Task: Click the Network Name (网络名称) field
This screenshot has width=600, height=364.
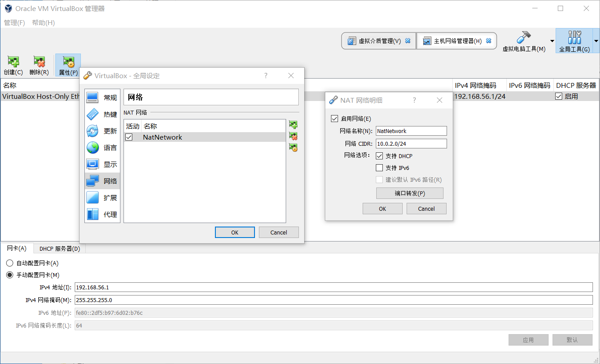Action: coord(411,131)
